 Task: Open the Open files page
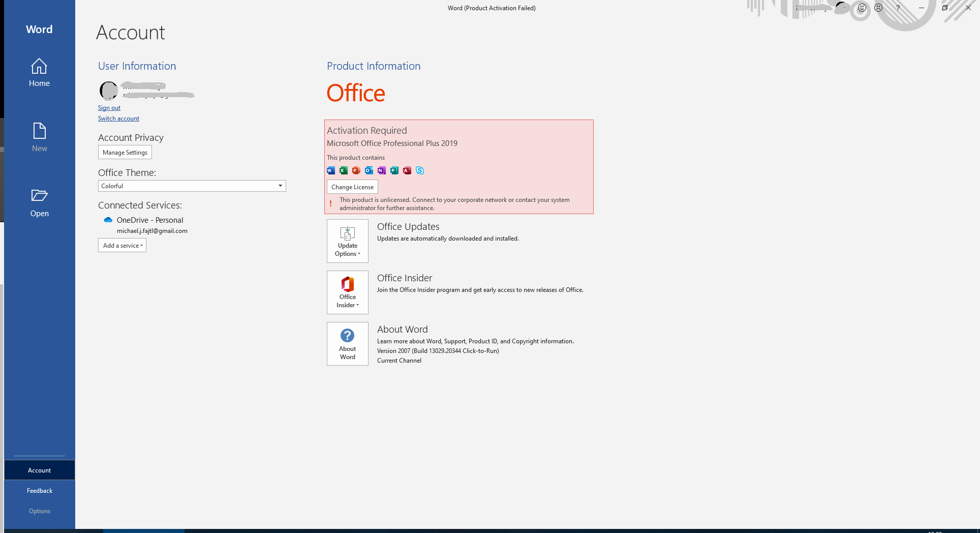tap(39, 203)
